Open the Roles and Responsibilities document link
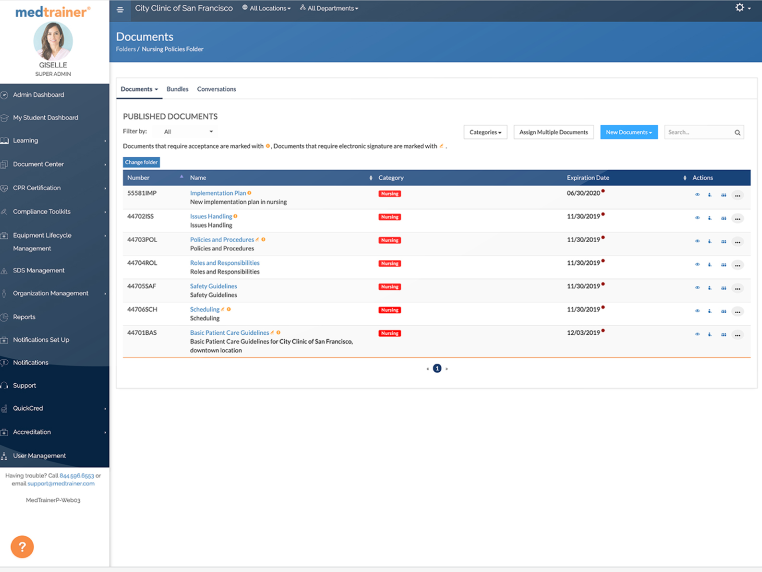The height and width of the screenshot is (572, 762). point(225,263)
